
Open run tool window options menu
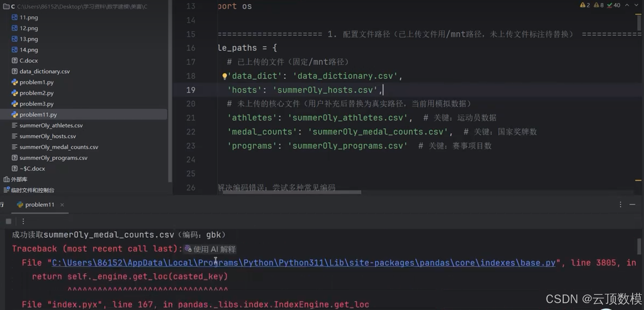click(x=620, y=205)
